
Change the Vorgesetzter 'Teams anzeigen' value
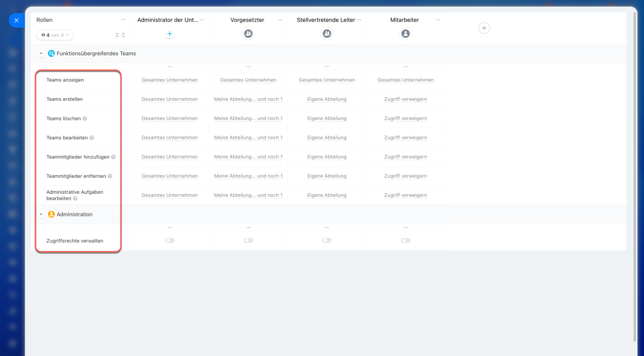point(248,80)
